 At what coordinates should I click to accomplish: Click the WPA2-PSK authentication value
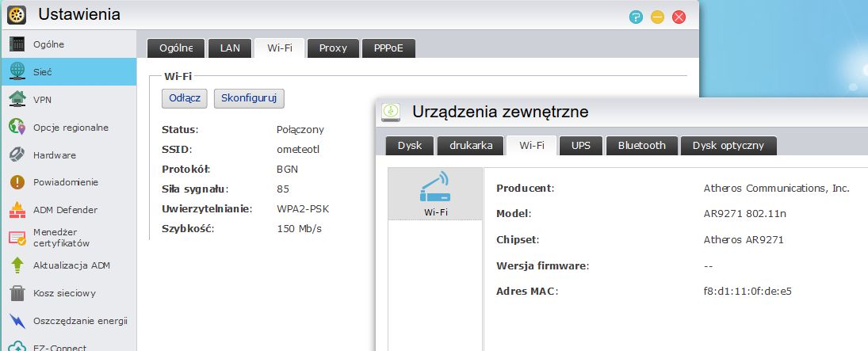click(303, 209)
